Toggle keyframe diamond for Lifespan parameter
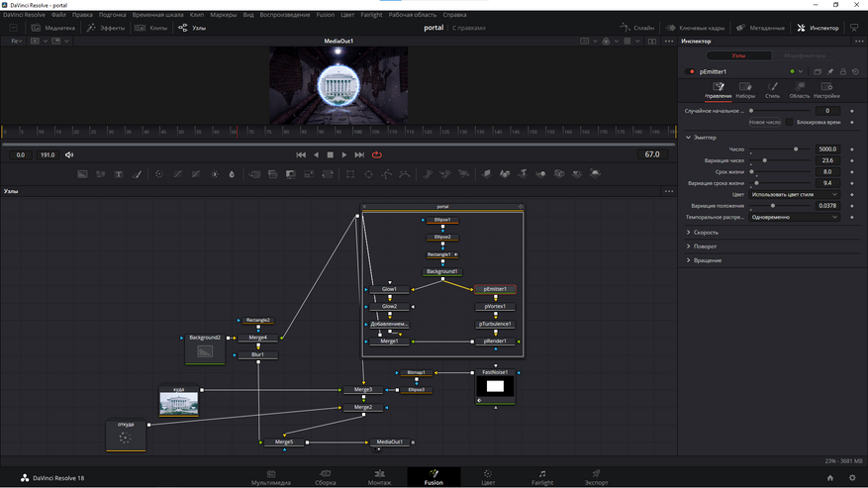 [852, 172]
